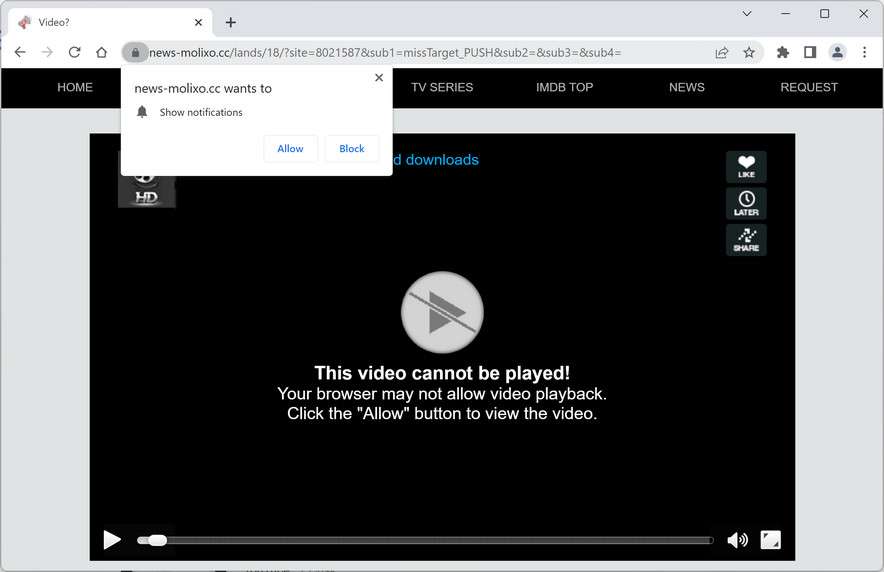Go back using the browser back arrow

point(20,52)
